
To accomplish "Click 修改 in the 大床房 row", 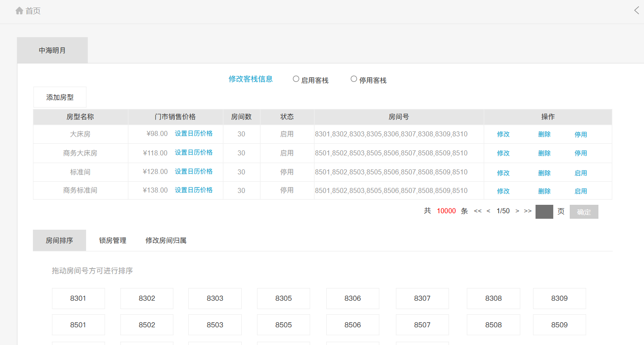I will (x=503, y=134).
